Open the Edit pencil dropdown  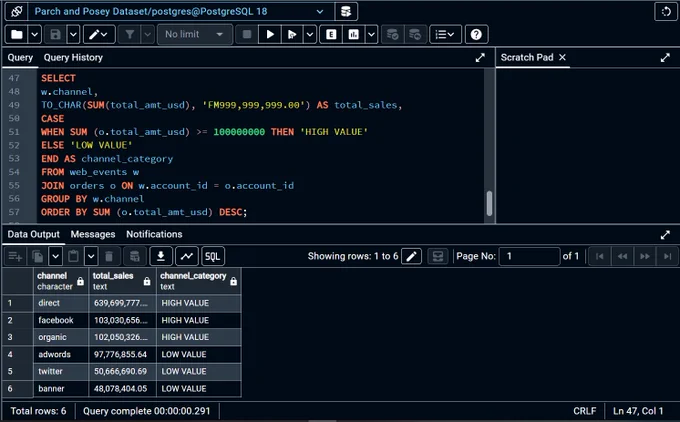[99, 34]
